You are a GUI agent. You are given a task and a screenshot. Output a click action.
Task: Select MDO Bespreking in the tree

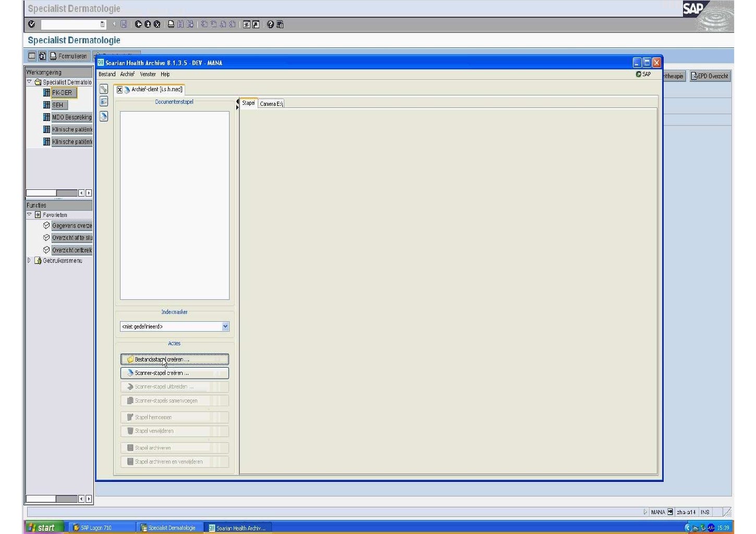[72, 117]
